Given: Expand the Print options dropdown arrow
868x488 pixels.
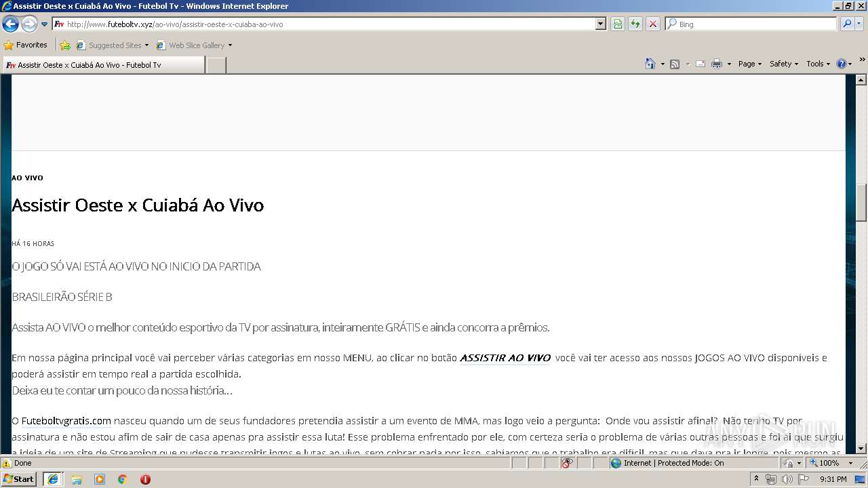Looking at the screenshot, I should pos(729,64).
